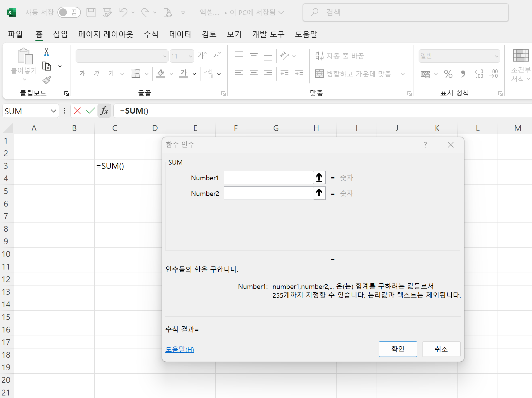Open the clipboard group dialog launcher

pos(67,93)
